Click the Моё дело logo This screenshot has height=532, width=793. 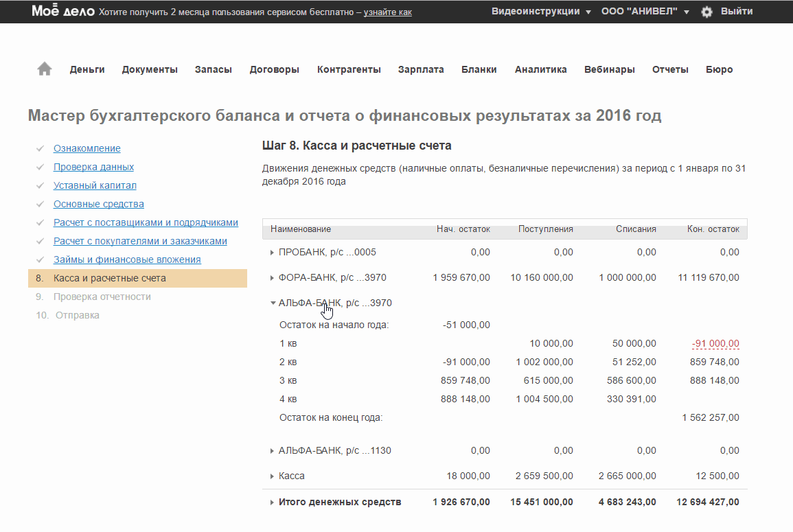[x=62, y=12]
